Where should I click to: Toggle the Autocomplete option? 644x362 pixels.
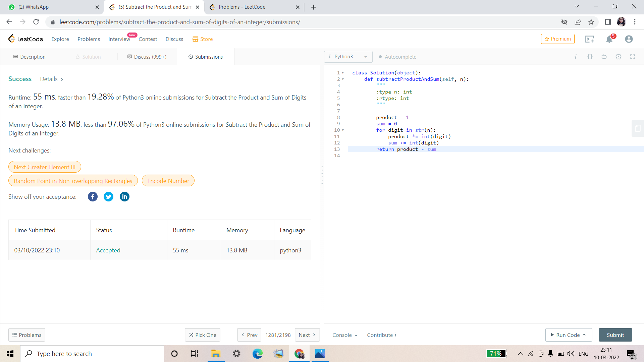pos(398,57)
